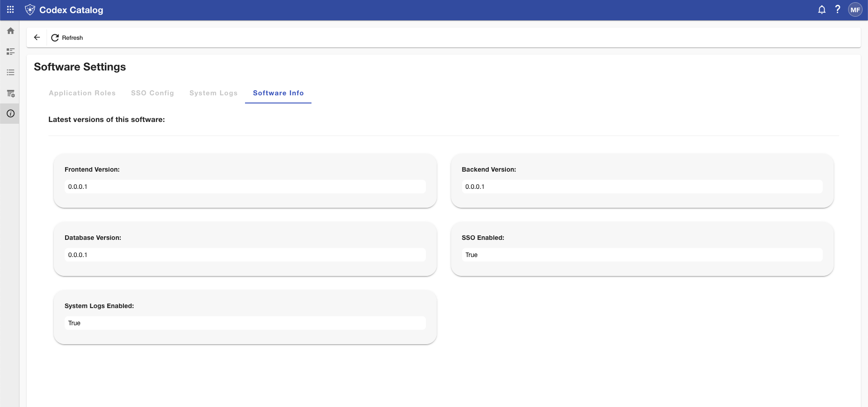Open the sidebar bulleted list icon
This screenshot has height=407, width=868.
tap(10, 72)
